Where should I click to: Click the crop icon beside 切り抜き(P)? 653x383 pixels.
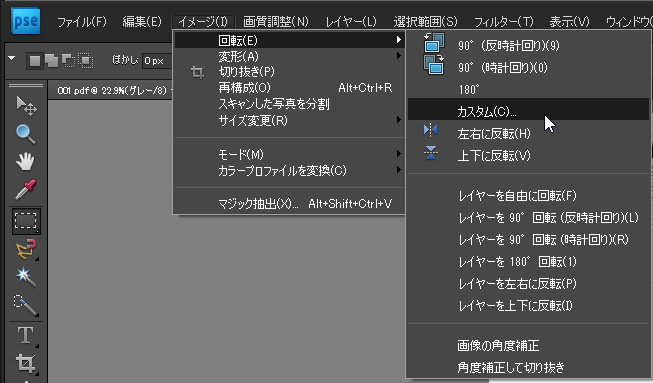tap(197, 72)
